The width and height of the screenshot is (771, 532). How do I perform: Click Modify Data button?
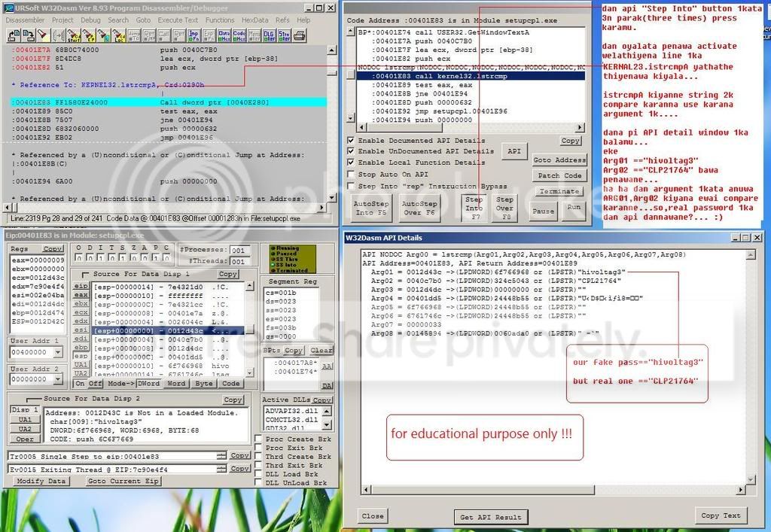click(x=41, y=481)
